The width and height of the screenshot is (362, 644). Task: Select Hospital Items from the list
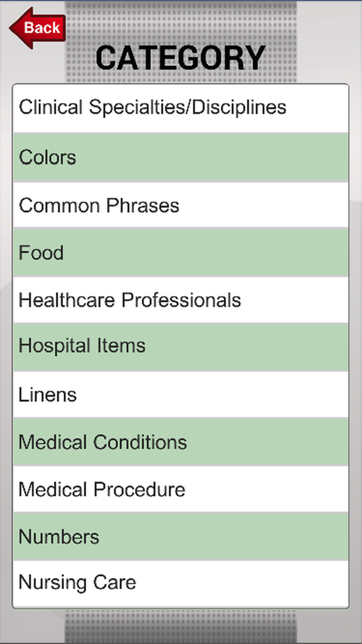(180, 346)
